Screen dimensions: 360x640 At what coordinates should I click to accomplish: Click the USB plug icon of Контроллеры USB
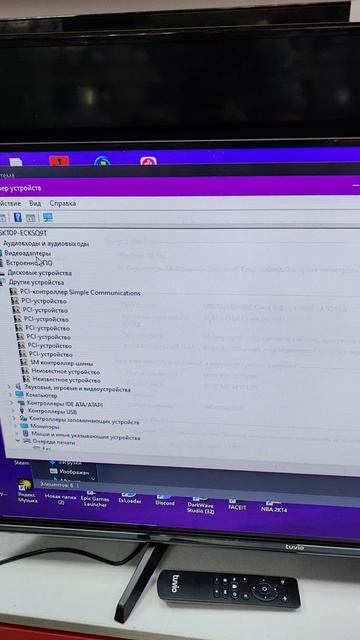click(22, 411)
